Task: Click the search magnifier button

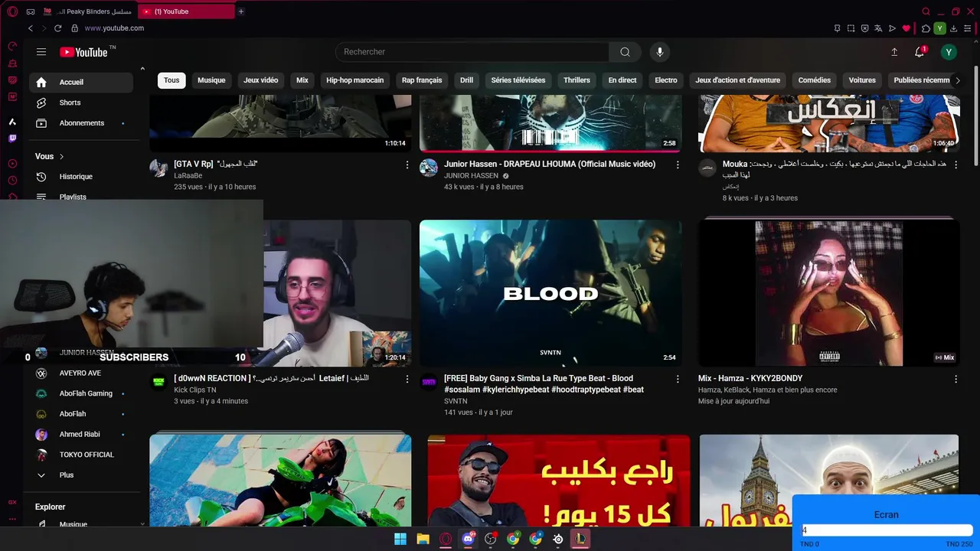Action: click(x=625, y=52)
